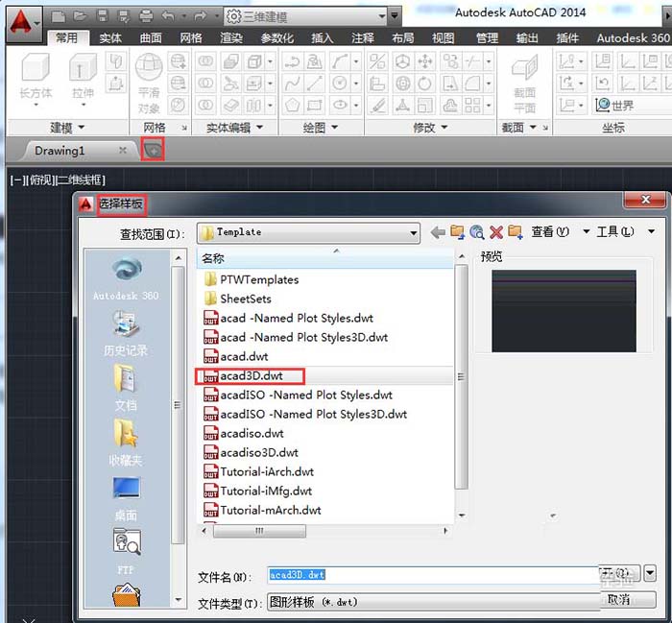This screenshot has width=672, height=623.
Task: Close the Drawing1 tab with its X
Action: click(123, 150)
